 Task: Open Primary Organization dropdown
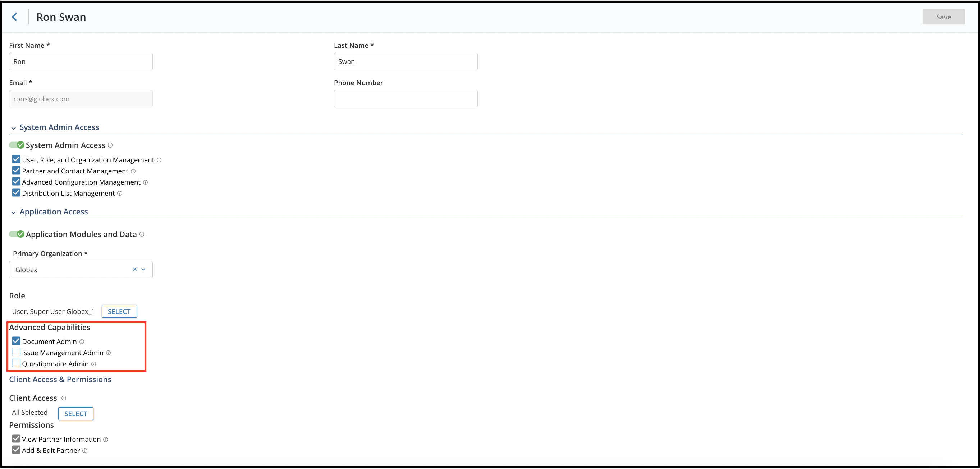(x=143, y=269)
